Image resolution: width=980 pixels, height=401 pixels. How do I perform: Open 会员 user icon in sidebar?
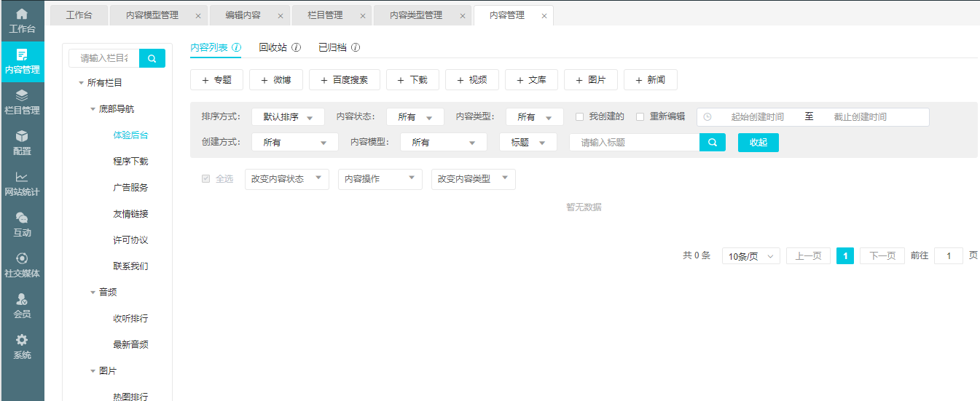coord(22,299)
